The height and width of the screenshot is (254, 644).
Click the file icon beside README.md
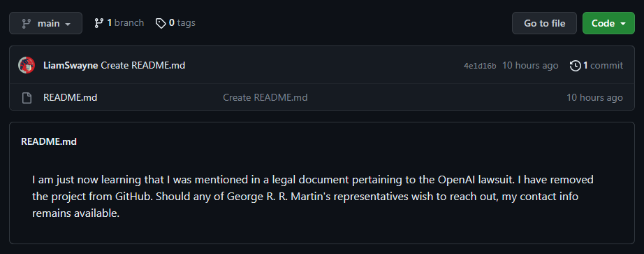point(27,98)
